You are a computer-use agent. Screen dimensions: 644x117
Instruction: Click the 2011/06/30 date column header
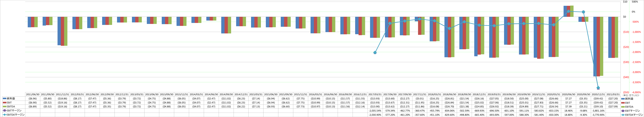coord(33,94)
